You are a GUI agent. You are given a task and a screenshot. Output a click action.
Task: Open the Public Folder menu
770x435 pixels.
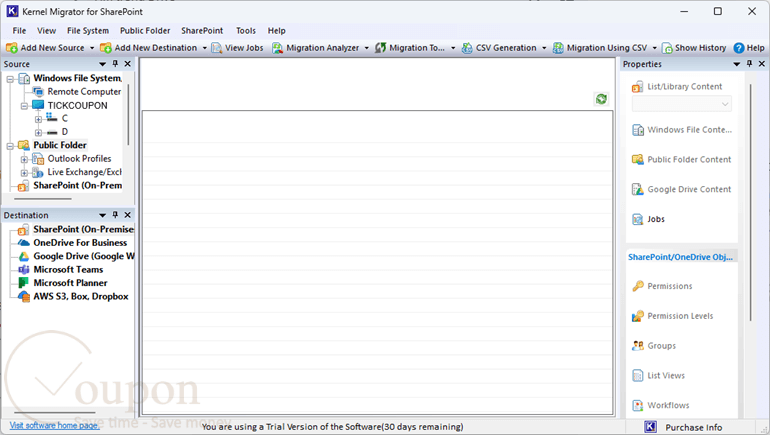coord(145,30)
